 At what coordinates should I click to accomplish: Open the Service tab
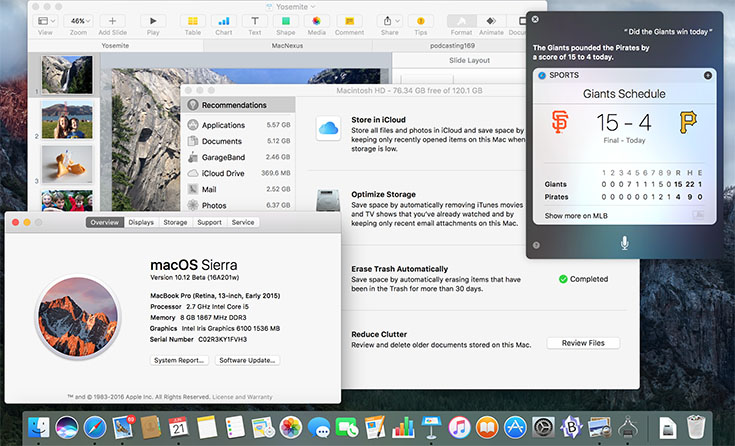tap(243, 222)
